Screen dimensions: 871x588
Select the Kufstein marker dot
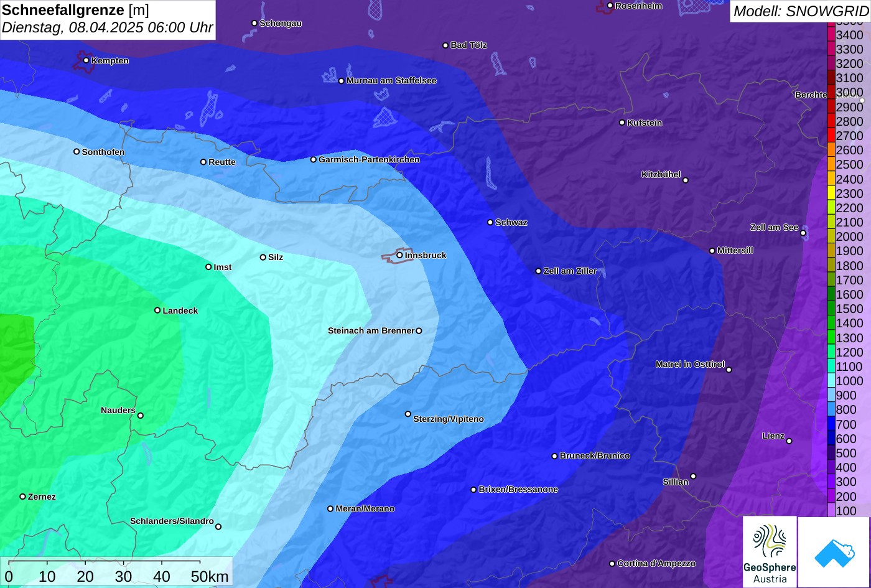pos(622,123)
